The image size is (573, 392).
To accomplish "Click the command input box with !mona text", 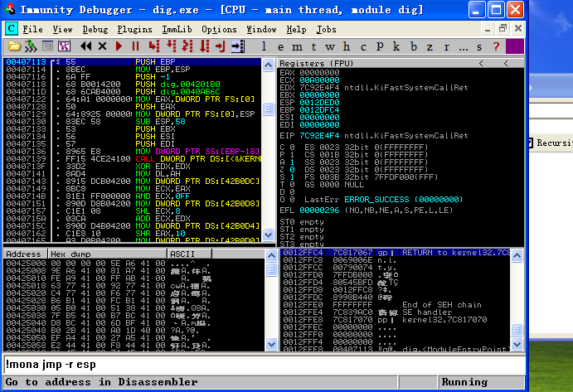I will click(x=265, y=365).
